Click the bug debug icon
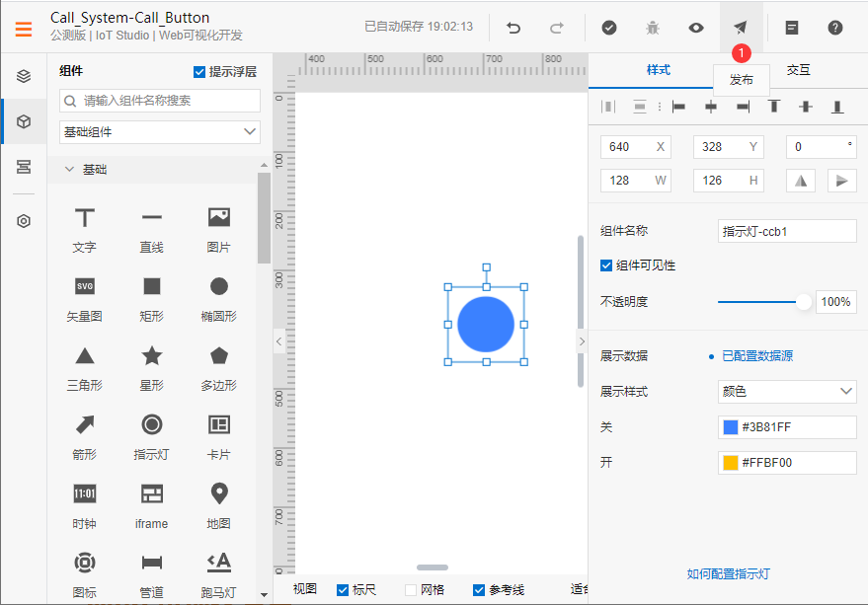 click(653, 28)
